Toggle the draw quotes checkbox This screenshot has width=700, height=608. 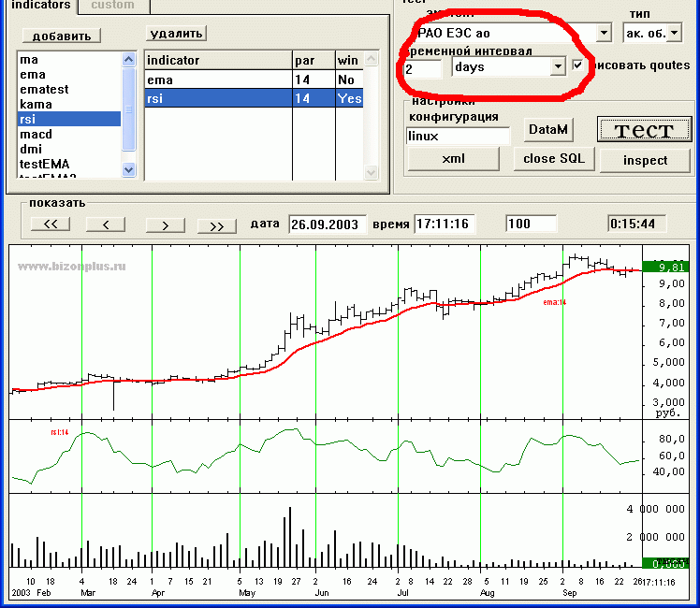(x=578, y=65)
